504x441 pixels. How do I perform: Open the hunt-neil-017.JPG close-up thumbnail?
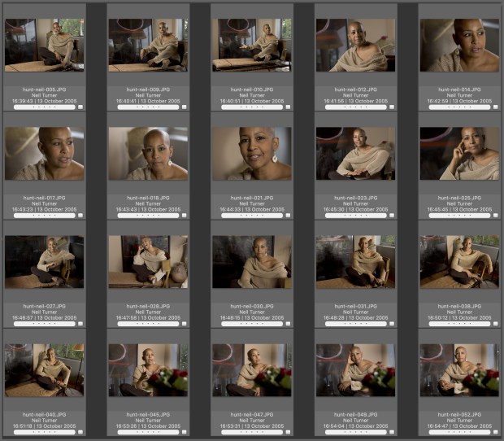coord(44,153)
